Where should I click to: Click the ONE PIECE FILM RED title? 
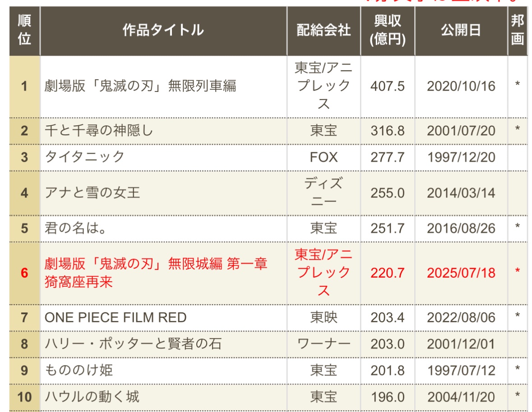tap(116, 317)
